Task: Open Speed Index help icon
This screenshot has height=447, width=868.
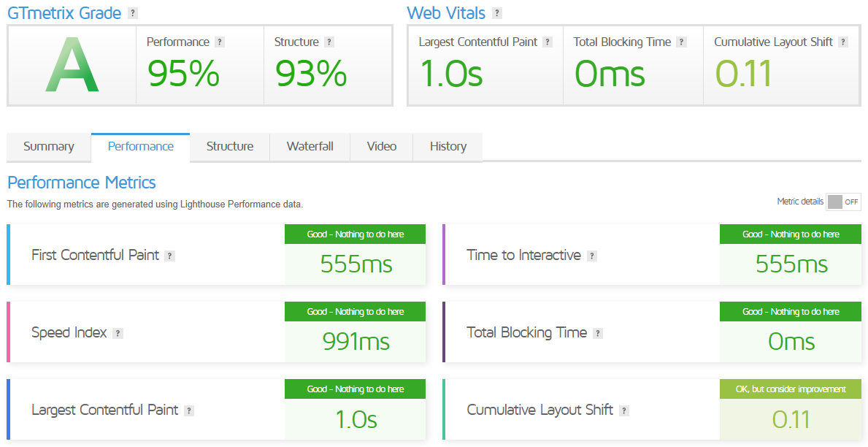Action: click(118, 334)
